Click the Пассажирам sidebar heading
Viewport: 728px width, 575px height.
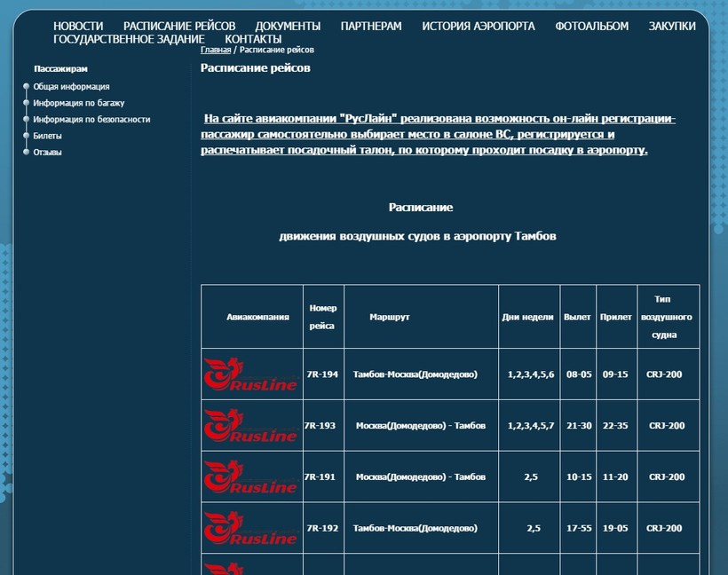[x=61, y=68]
